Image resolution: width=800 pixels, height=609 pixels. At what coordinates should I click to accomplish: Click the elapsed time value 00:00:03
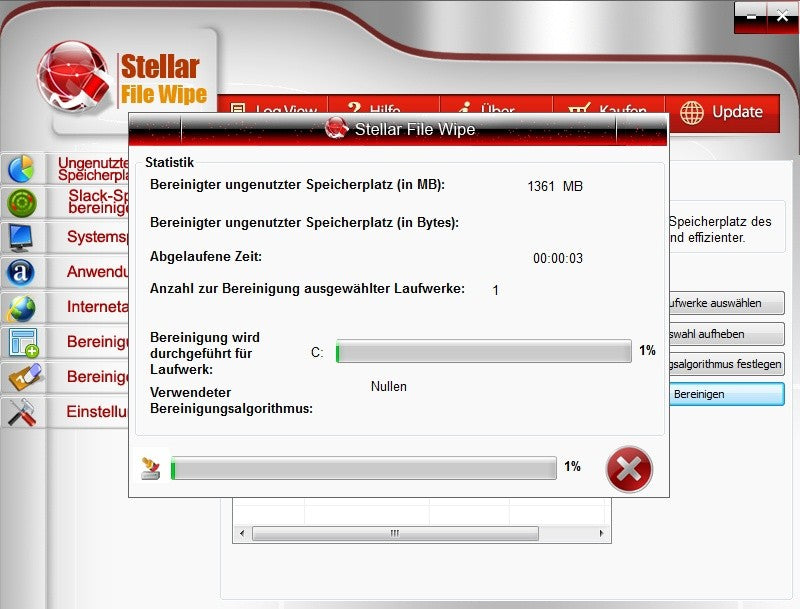558,259
